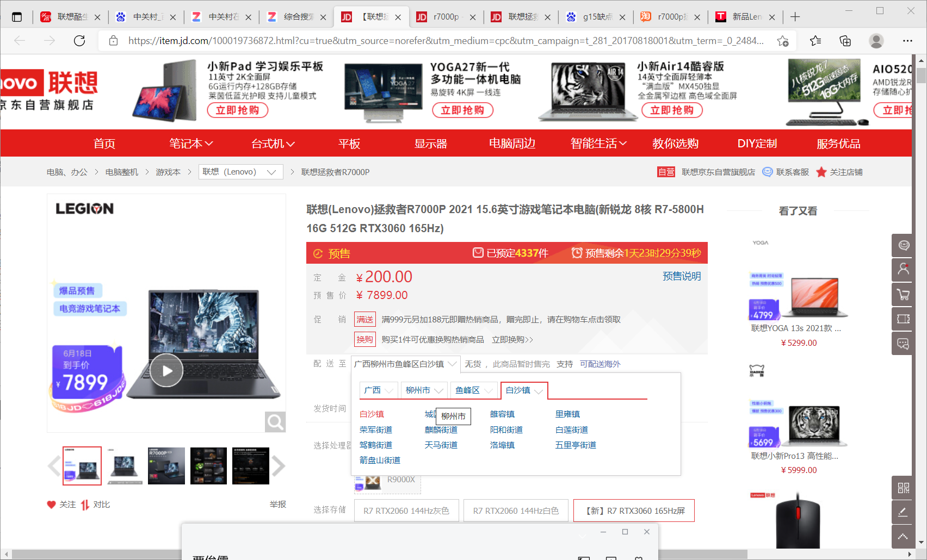Expand the 智能生活 navigation dropdown
927x560 pixels.
coord(598,144)
